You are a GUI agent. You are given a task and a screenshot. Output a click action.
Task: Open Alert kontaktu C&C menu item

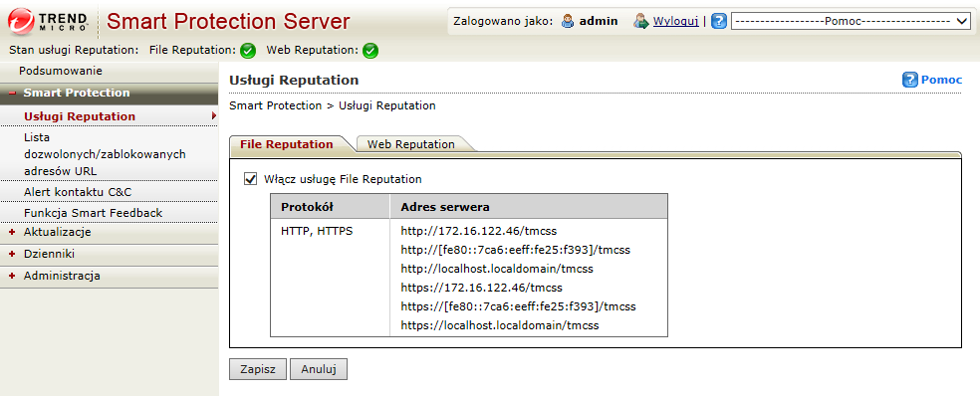tap(78, 192)
